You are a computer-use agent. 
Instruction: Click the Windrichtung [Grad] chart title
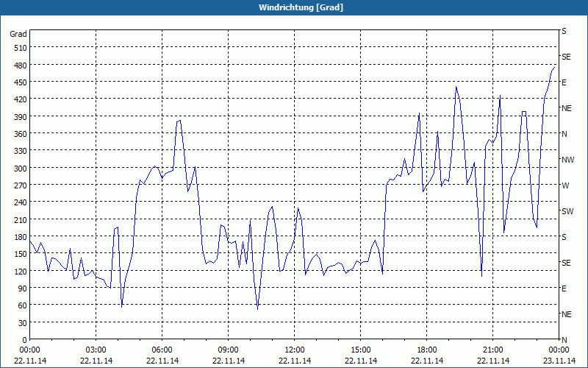click(x=301, y=7)
